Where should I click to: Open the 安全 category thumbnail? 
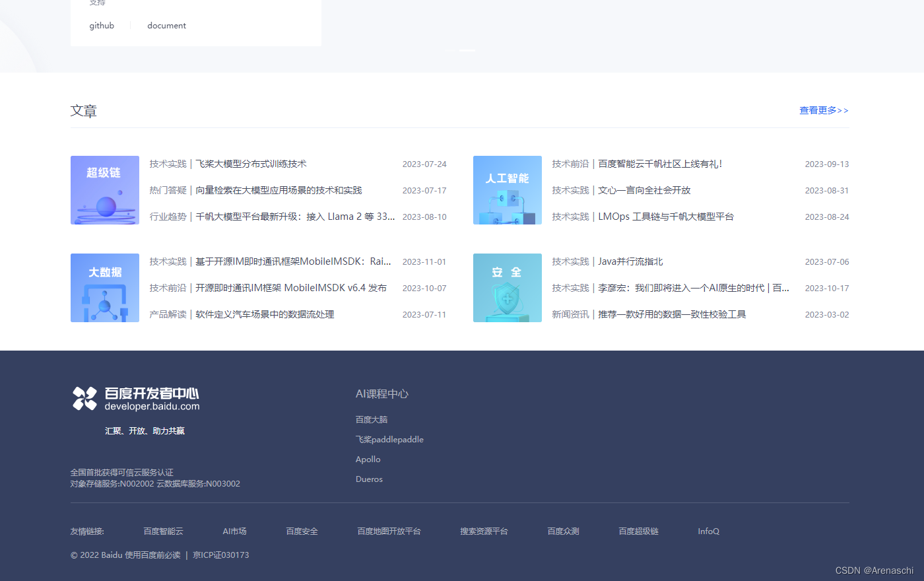coord(508,288)
